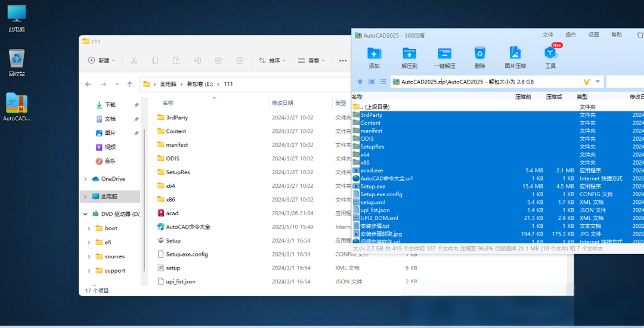Click the Rename icon in Explorer toolbar

click(x=197, y=60)
